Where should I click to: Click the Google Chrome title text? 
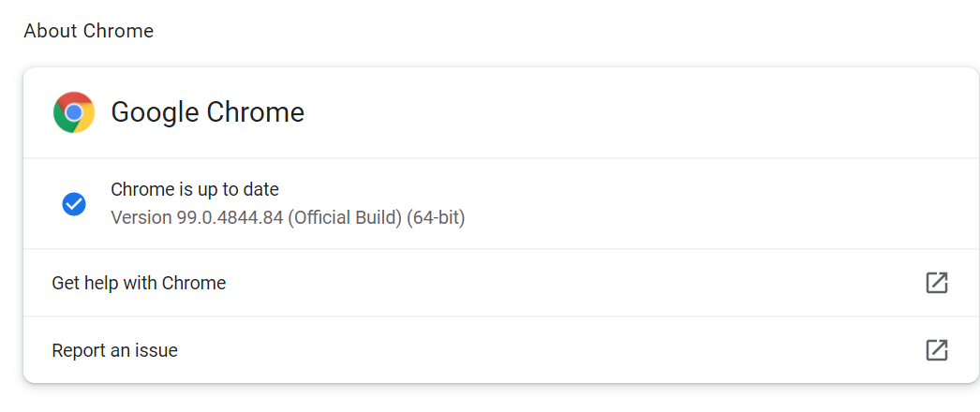pyautogui.click(x=207, y=112)
